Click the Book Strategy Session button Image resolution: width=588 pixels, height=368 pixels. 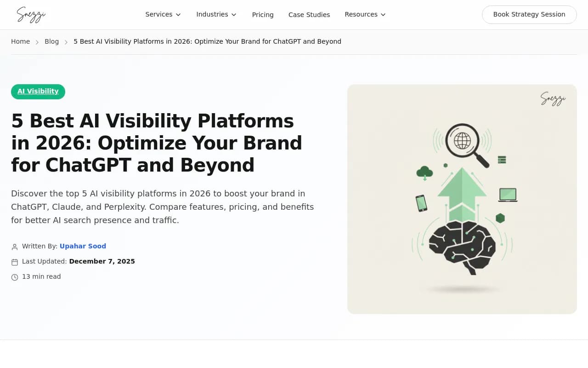[529, 14]
